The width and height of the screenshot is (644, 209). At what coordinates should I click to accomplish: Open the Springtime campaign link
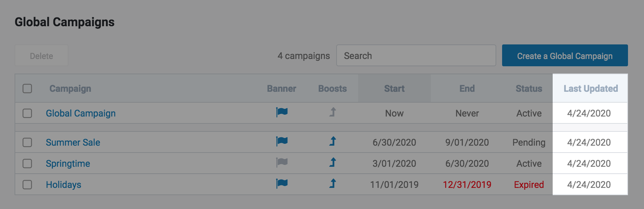pyautogui.click(x=68, y=163)
